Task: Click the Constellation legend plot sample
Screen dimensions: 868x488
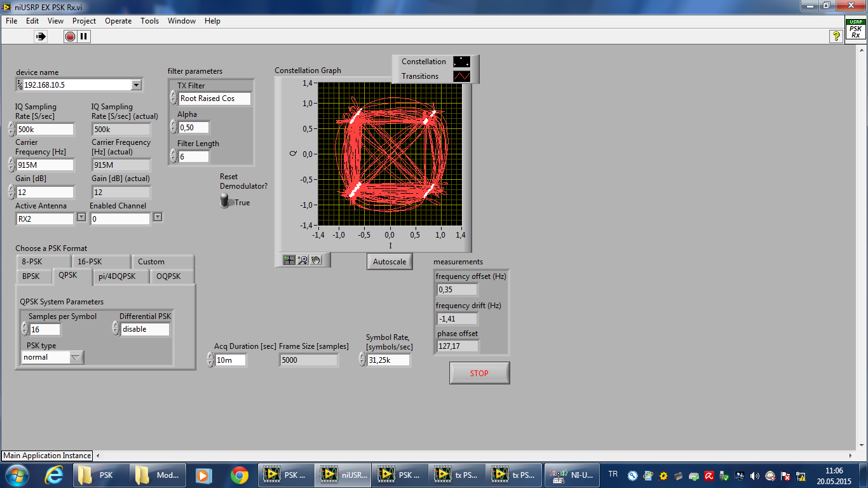Action: click(462, 62)
